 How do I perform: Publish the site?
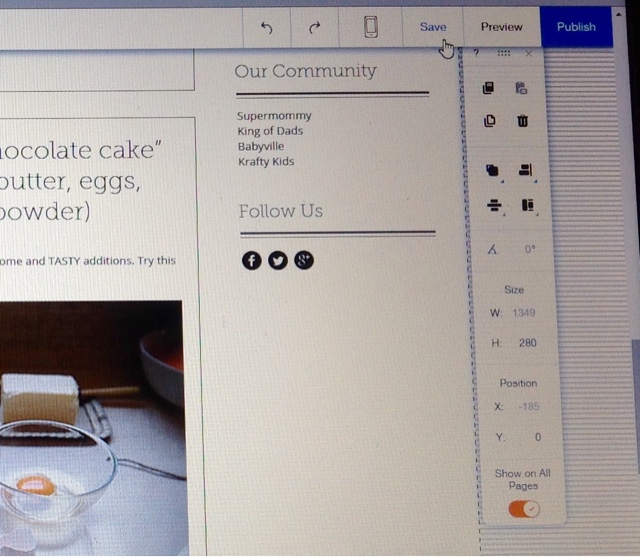(576, 27)
